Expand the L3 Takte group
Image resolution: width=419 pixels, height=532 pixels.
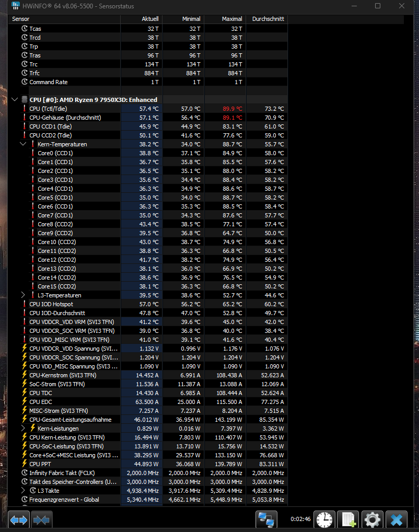tap(23, 490)
